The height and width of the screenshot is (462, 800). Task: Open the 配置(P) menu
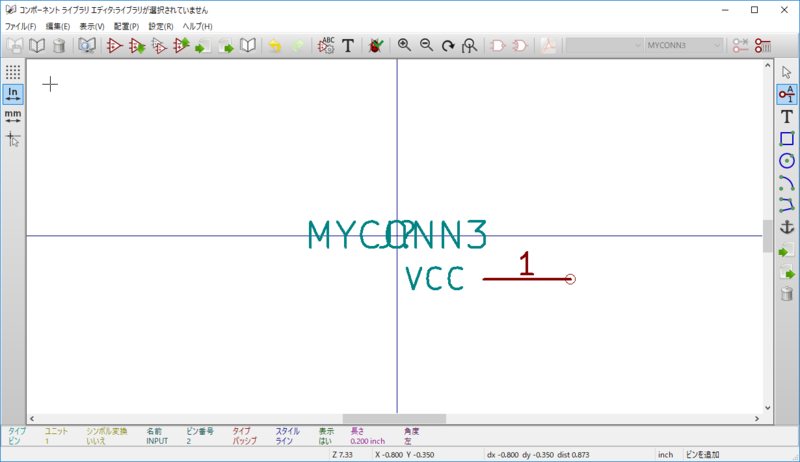(126, 27)
